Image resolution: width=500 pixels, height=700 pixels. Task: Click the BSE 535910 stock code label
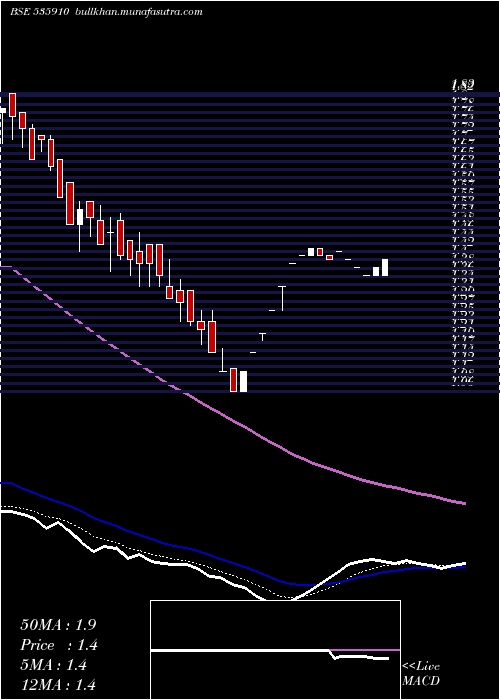click(x=39, y=12)
